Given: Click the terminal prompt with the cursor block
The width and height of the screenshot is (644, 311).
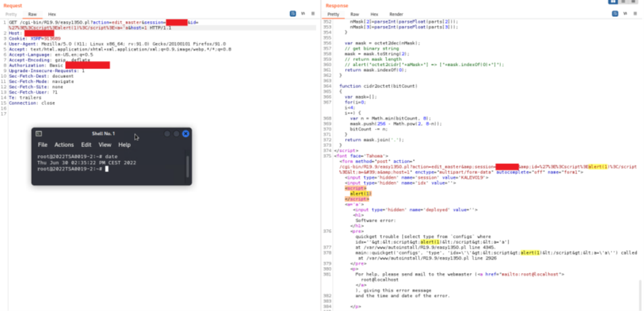Looking at the screenshot, I should click(x=73, y=169).
